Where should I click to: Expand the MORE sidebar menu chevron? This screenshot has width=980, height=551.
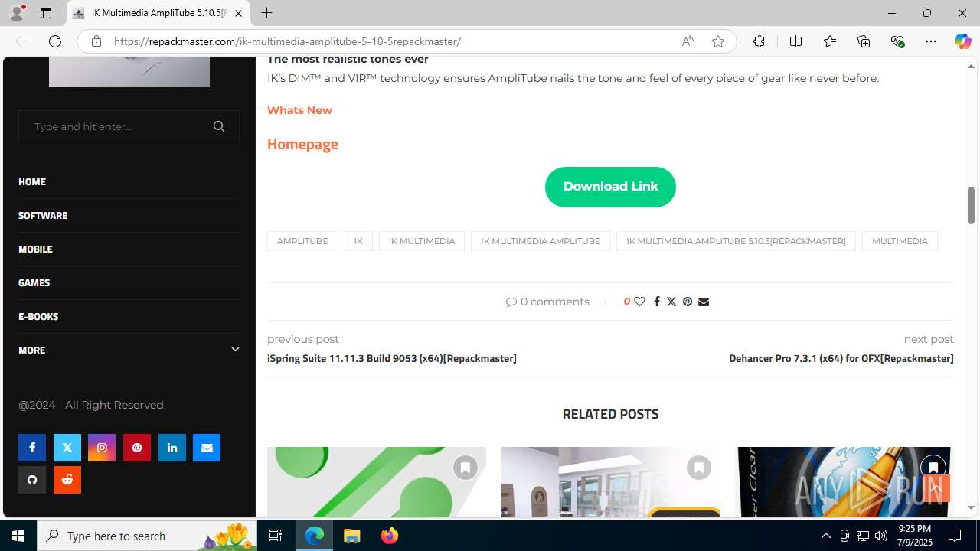[x=235, y=350]
